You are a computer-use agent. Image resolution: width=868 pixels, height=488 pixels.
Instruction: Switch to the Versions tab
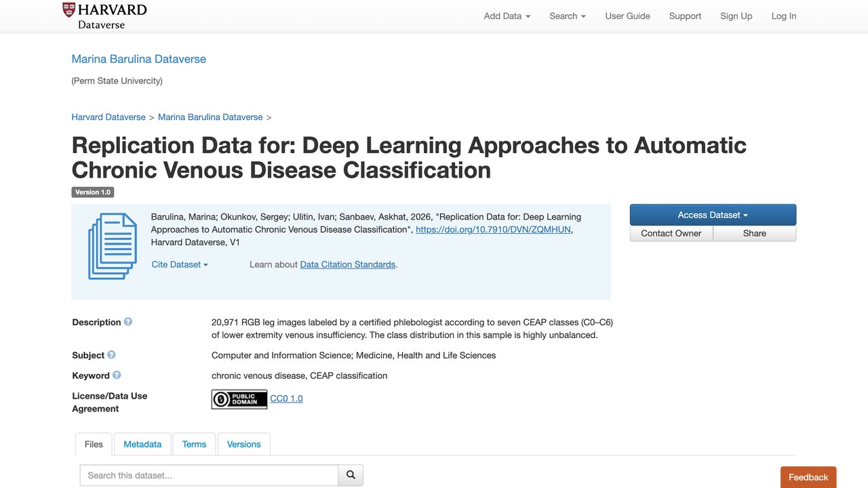coord(243,444)
